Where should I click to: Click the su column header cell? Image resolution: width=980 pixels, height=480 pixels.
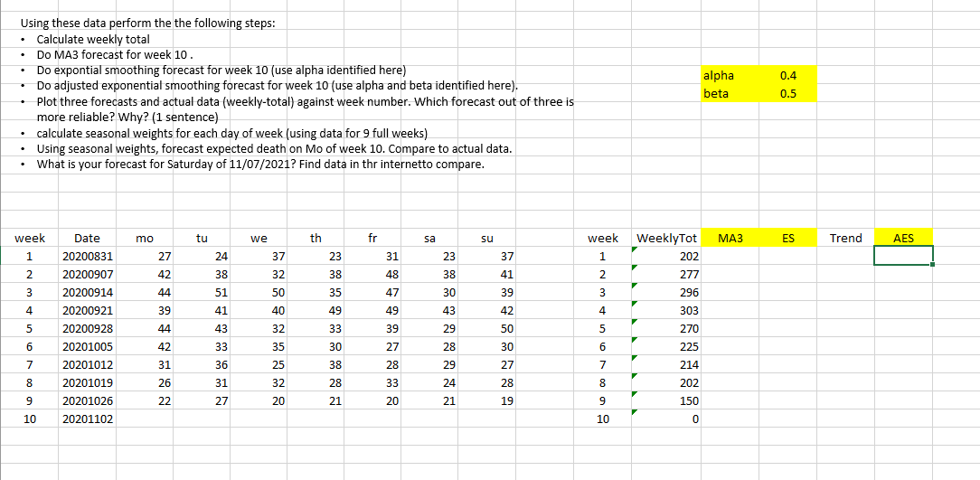point(487,238)
